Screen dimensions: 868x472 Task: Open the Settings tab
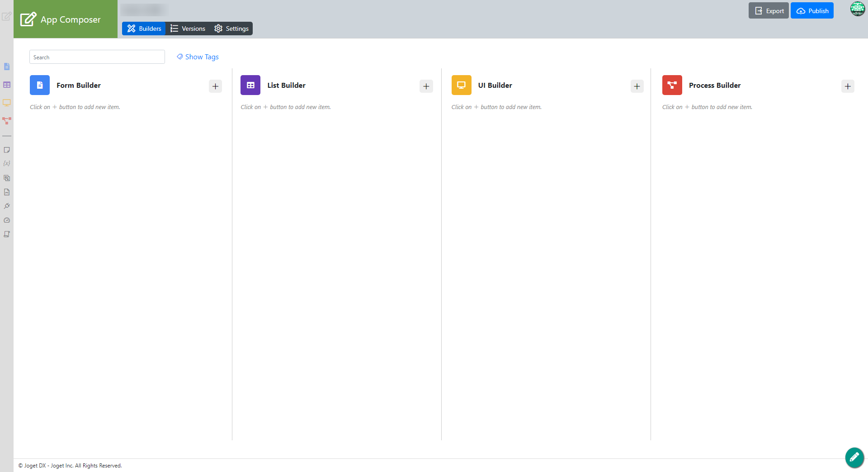coord(231,29)
